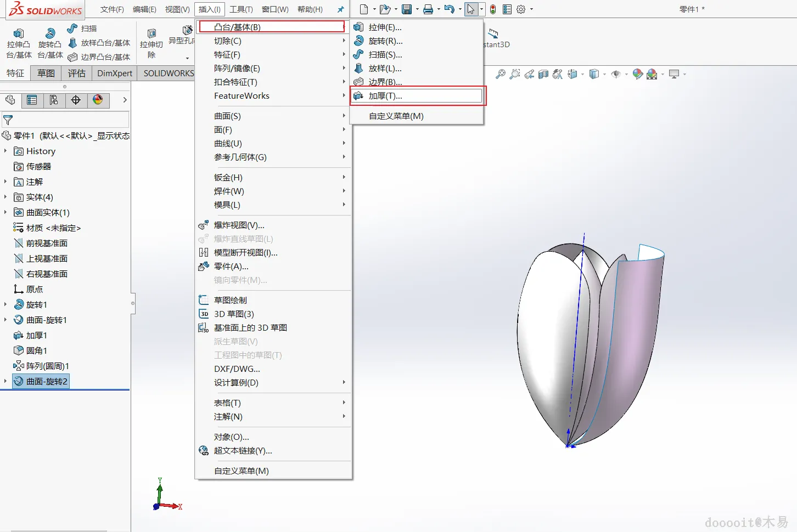Screen dimensions: 797x532
Task: Expand the 实体(4) solid bodies folder
Action: (x=5, y=197)
